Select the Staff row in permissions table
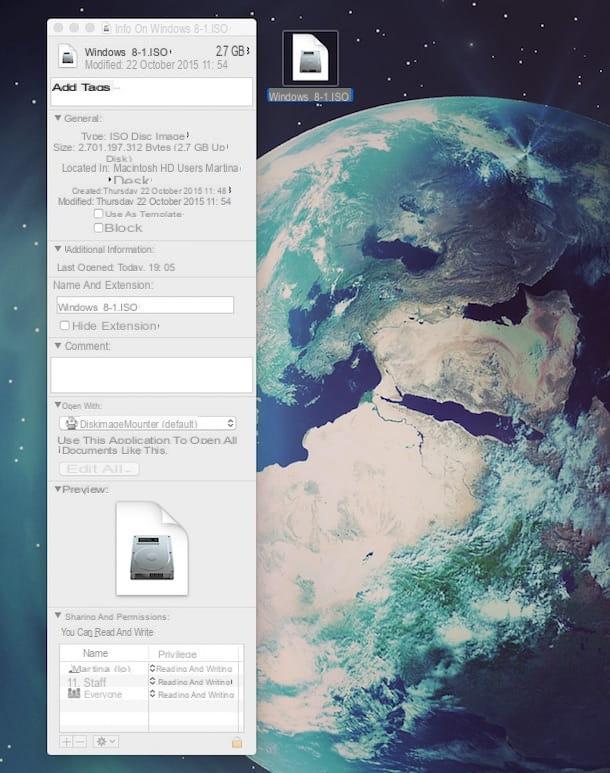Screen dimensions: 610x773 click(x=151, y=682)
